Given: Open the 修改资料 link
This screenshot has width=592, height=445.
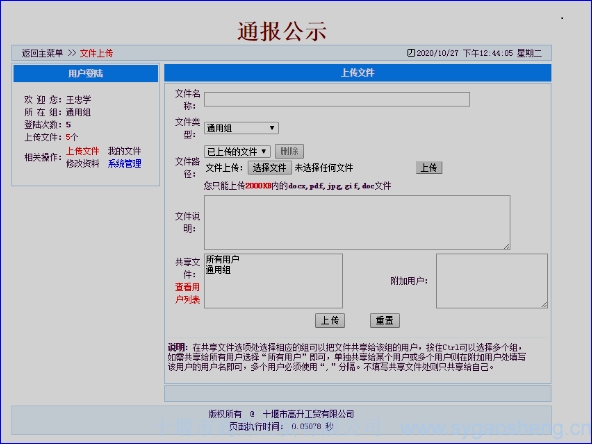Looking at the screenshot, I should point(83,163).
